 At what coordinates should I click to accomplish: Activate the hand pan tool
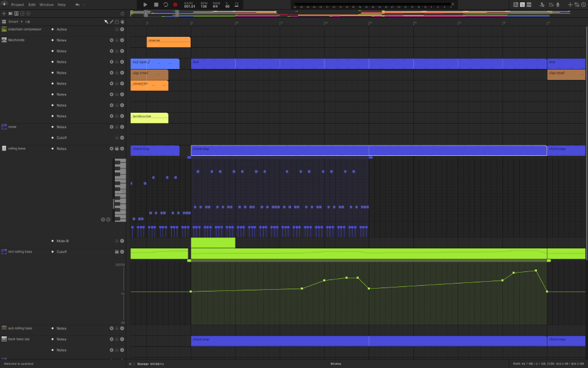point(122,21)
